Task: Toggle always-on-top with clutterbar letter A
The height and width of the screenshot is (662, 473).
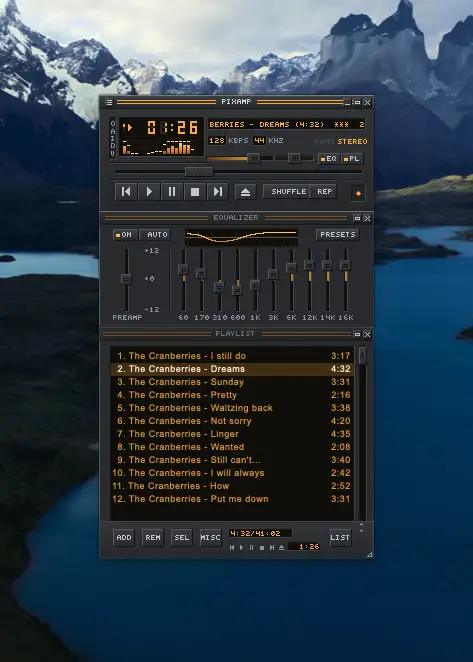Action: pos(112,131)
